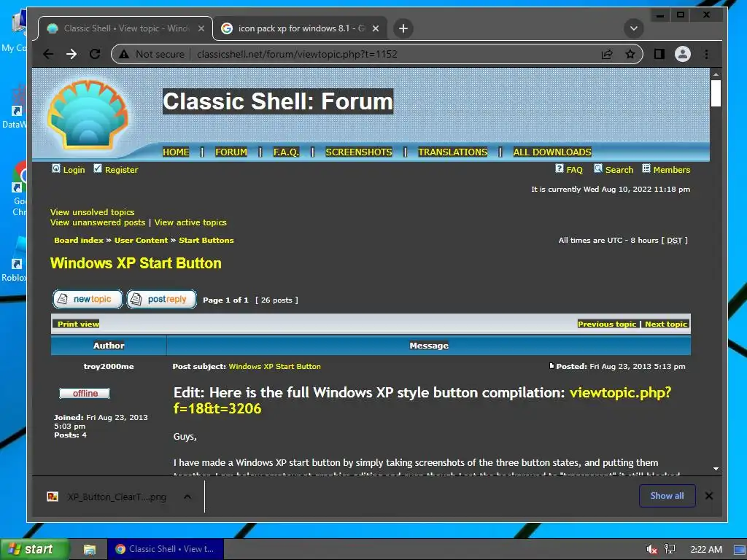Open the Members link

click(672, 170)
